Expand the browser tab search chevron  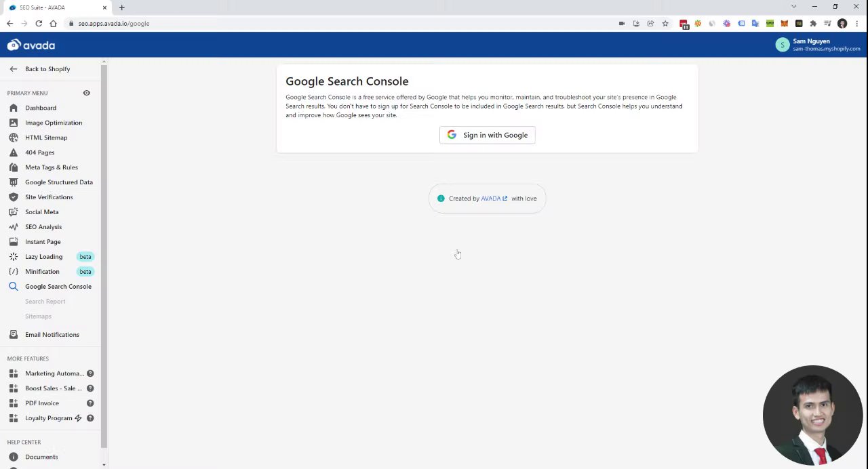click(793, 7)
